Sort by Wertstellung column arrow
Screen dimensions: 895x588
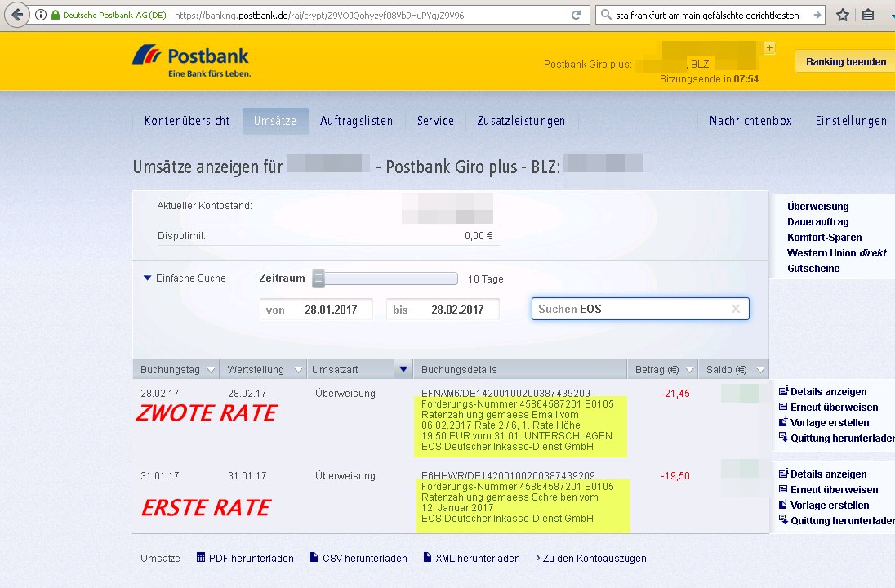click(x=298, y=370)
